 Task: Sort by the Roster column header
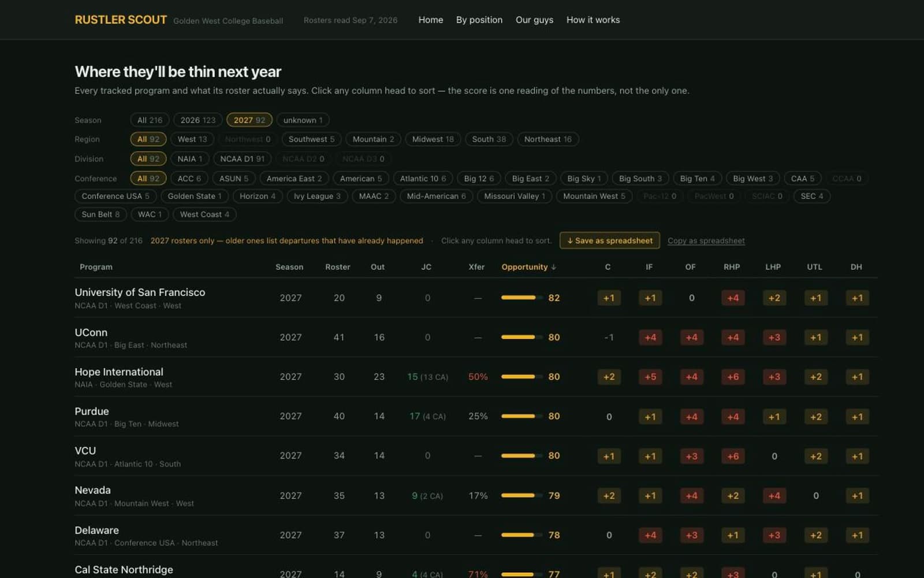(337, 267)
